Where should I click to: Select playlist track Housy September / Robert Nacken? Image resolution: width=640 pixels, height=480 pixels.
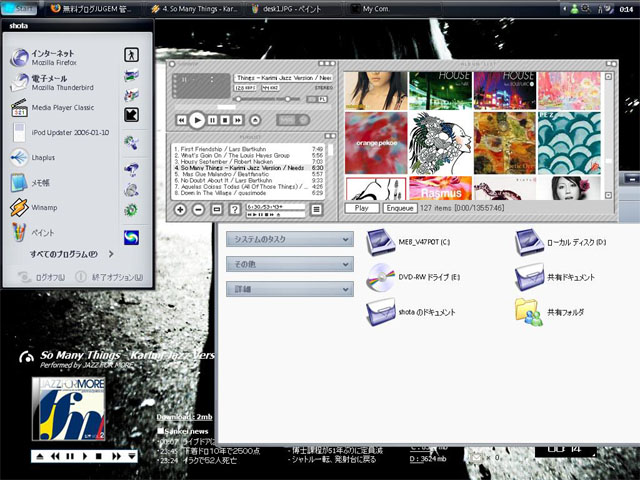248,162
